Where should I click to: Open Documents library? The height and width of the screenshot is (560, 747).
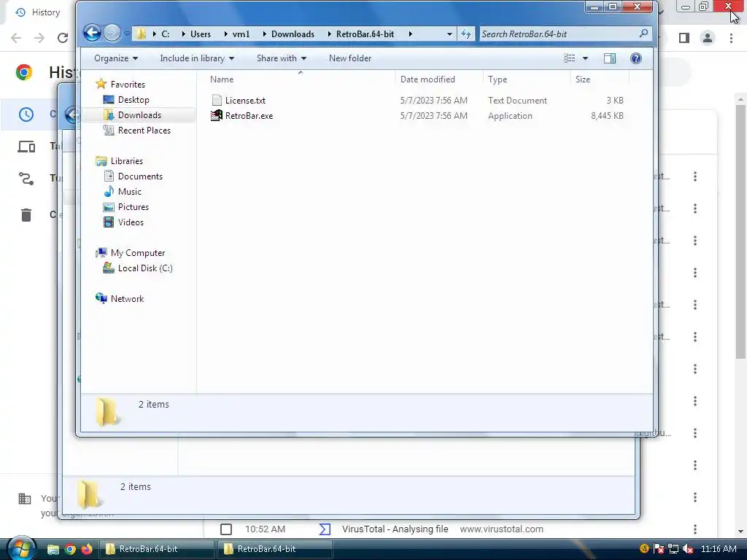click(x=140, y=176)
